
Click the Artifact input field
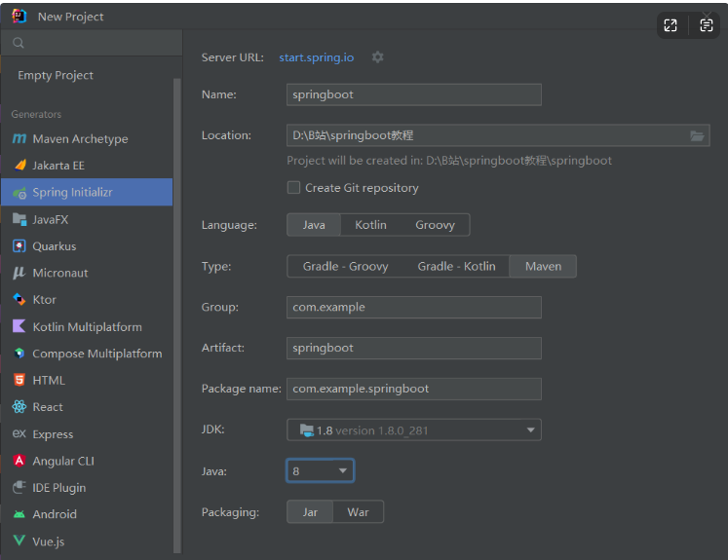point(413,348)
